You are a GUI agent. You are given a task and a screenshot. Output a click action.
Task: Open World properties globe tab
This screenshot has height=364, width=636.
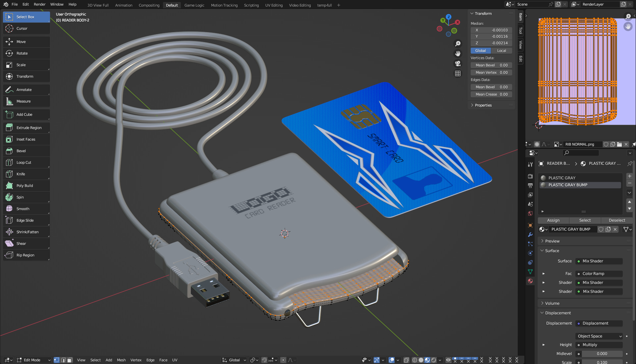click(x=530, y=213)
